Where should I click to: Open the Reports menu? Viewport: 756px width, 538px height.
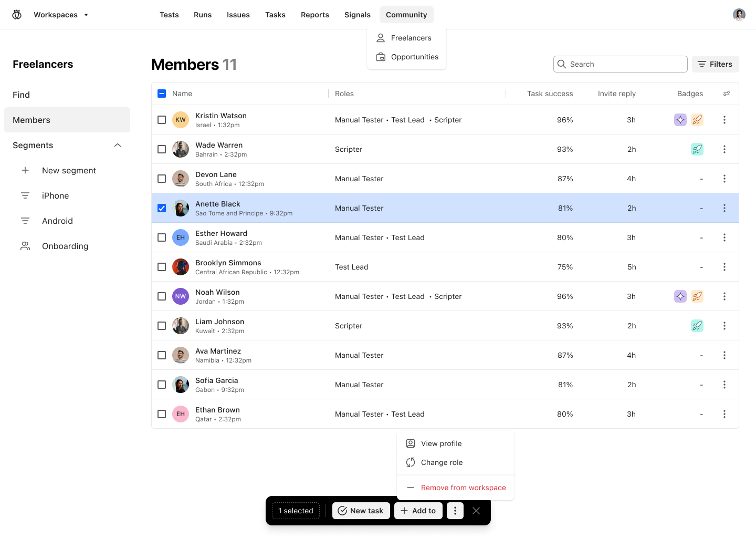tap(314, 14)
